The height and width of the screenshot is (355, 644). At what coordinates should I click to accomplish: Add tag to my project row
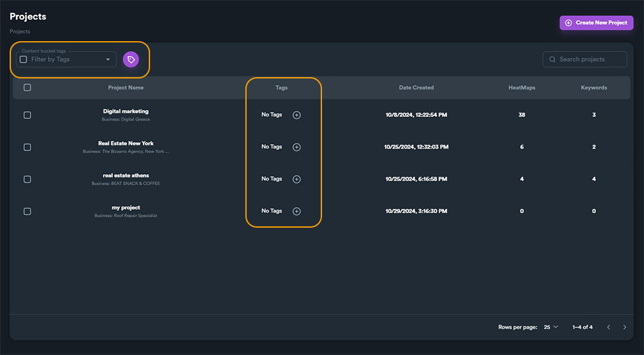coord(296,211)
